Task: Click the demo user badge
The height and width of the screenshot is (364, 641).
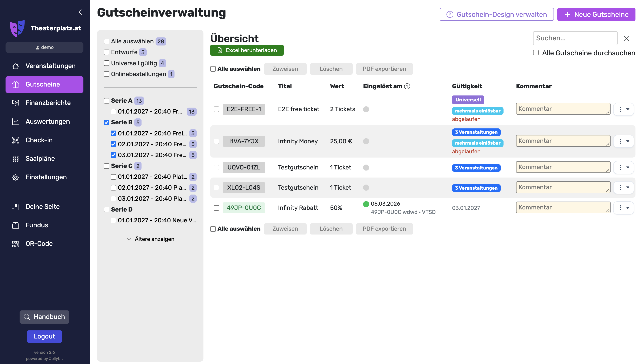Action: (44, 47)
